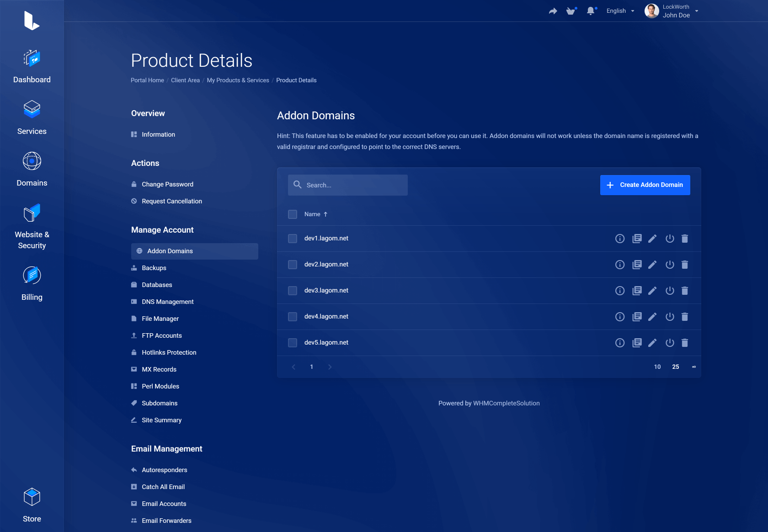Open the English language dropdown

tap(620, 11)
